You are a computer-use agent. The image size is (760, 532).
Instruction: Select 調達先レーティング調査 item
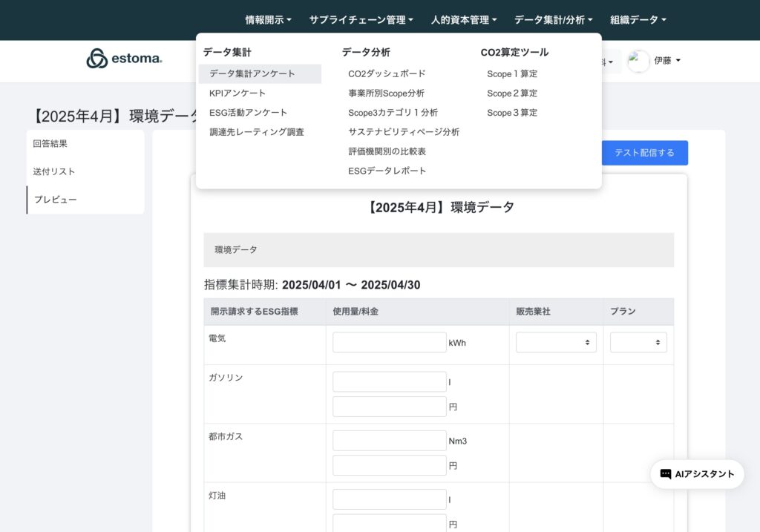[x=257, y=132]
